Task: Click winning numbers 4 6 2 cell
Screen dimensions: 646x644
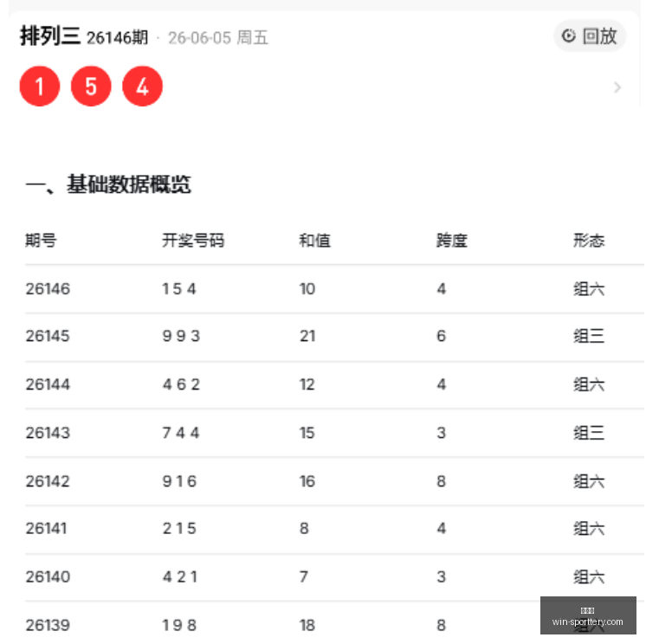Action: (x=181, y=384)
